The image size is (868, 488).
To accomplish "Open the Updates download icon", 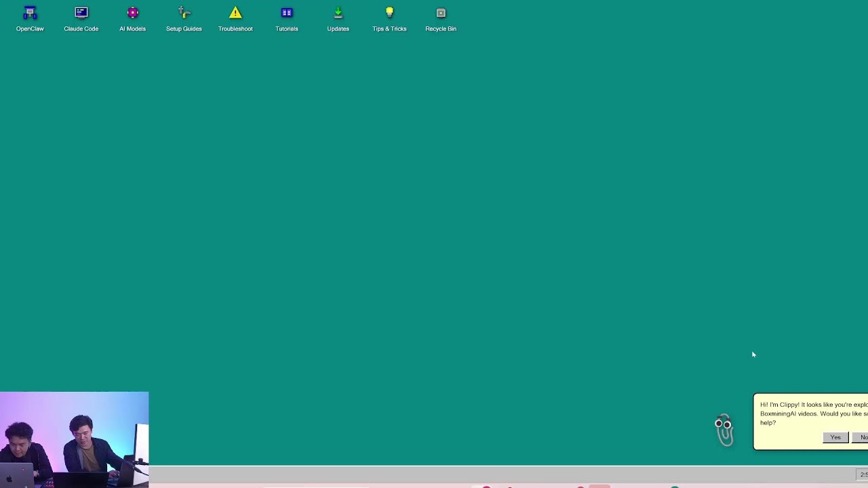I will (x=338, y=19).
